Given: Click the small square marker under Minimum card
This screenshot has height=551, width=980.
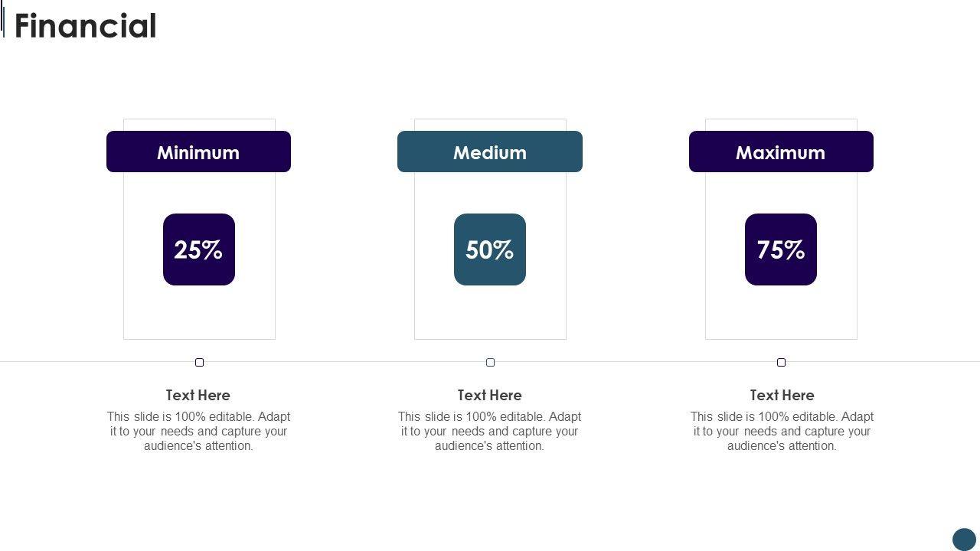Looking at the screenshot, I should [199, 362].
